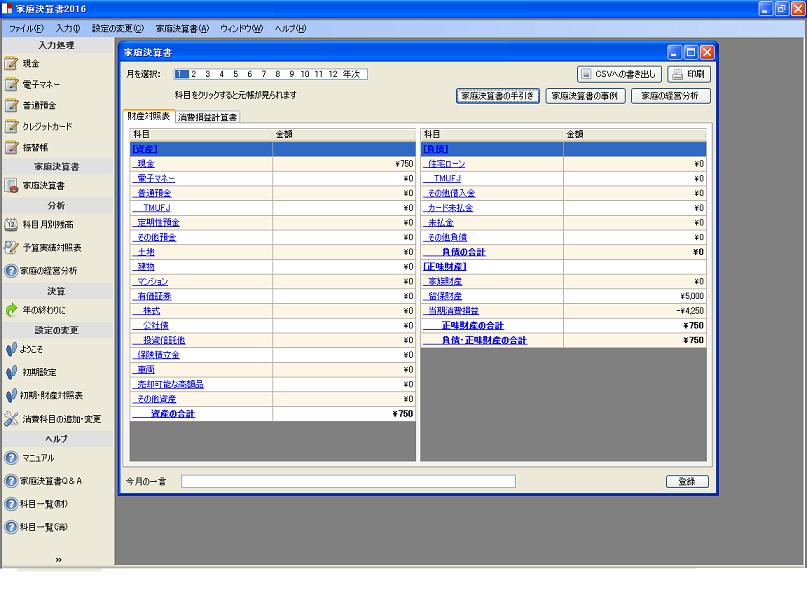Click the 今月の一言 text field

[348, 481]
